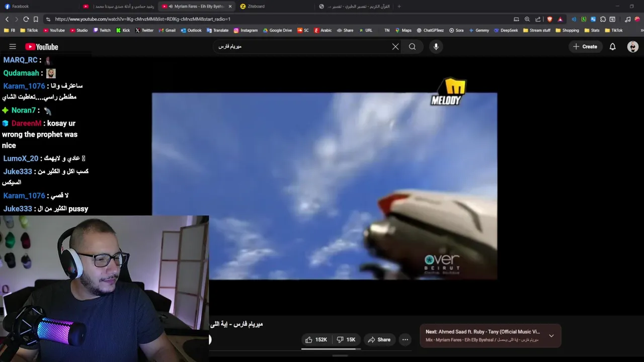Share the video with the Share button

pos(379,340)
